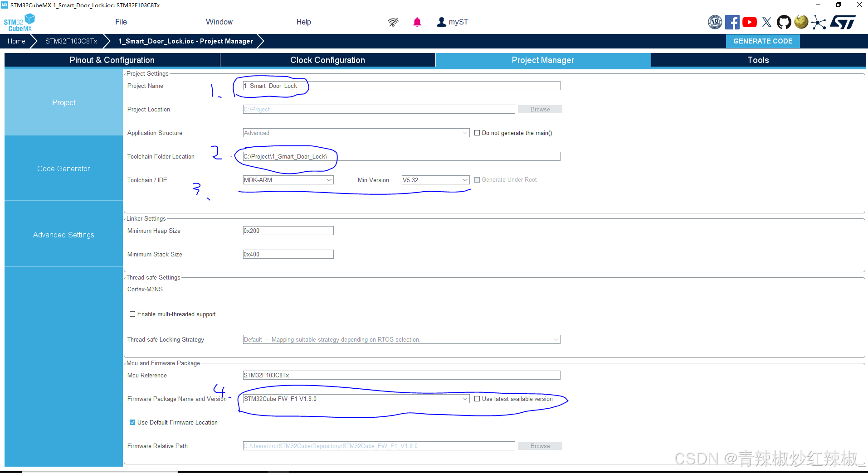Open the GitHub icon
Viewport: 868px width, 473px height.
click(x=784, y=22)
